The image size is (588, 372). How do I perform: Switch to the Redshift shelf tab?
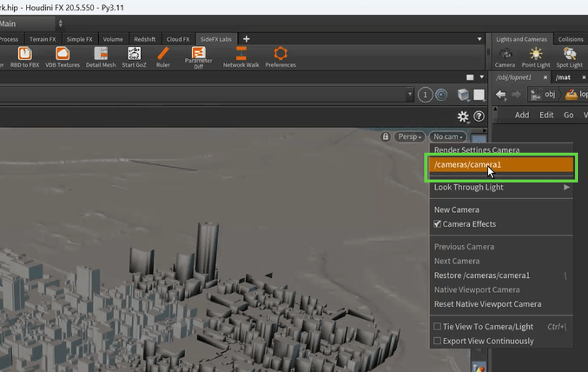145,39
